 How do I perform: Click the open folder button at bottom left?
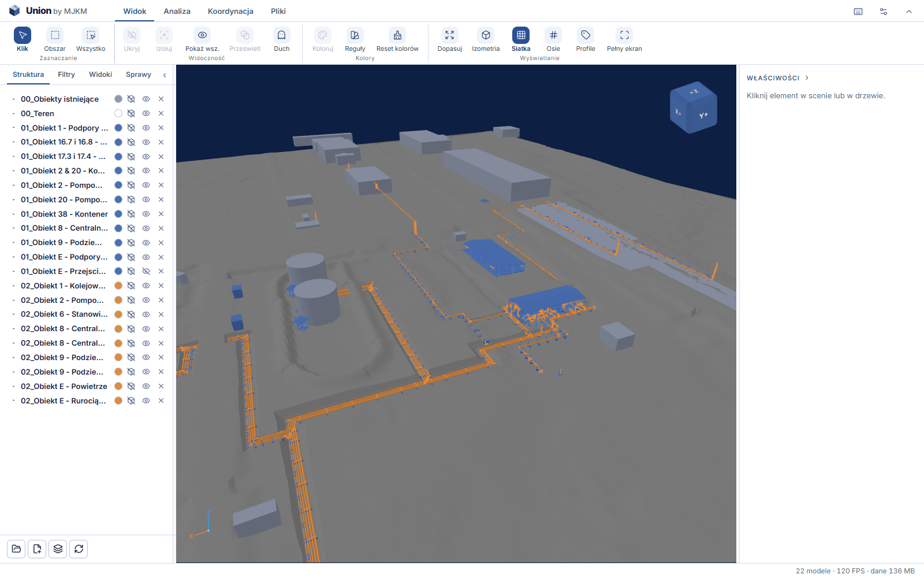16,549
